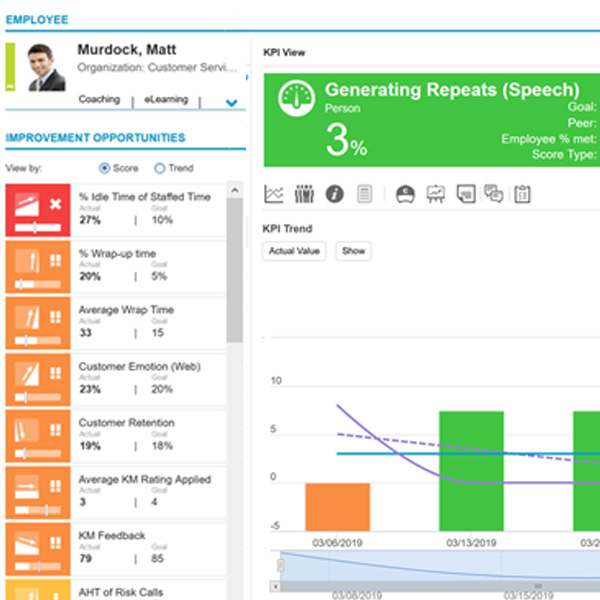600x600 pixels.
Task: Expand the employee header chevron
Action: 232,102
